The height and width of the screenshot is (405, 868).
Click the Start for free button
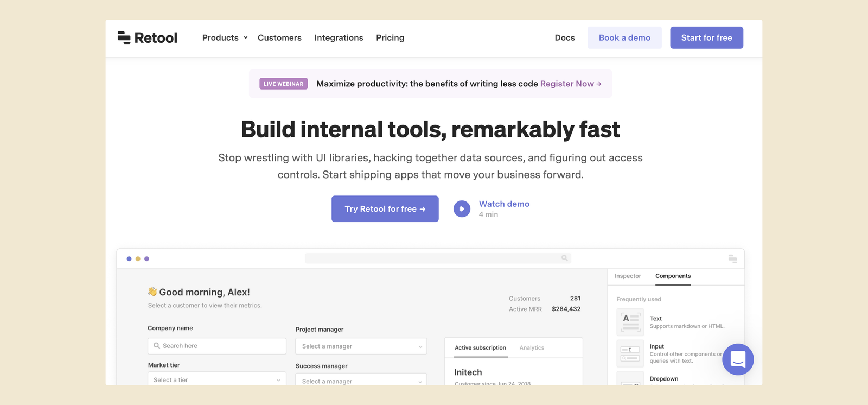706,37
